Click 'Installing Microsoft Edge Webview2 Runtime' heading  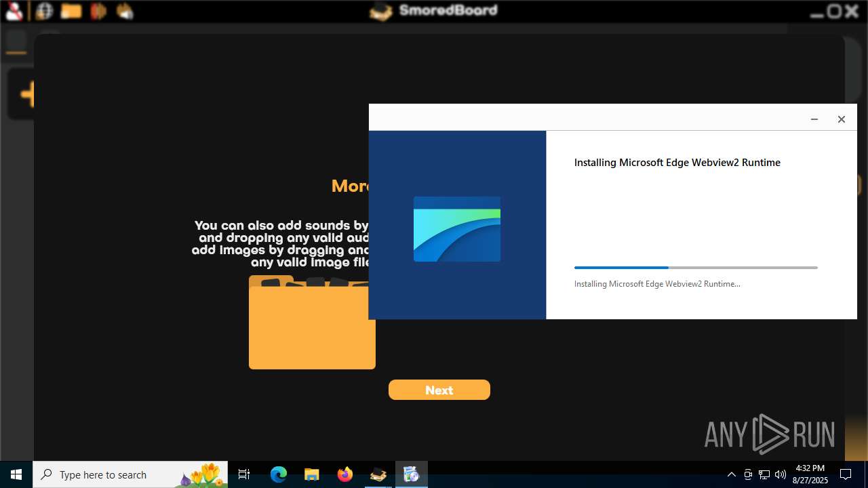[677, 163]
